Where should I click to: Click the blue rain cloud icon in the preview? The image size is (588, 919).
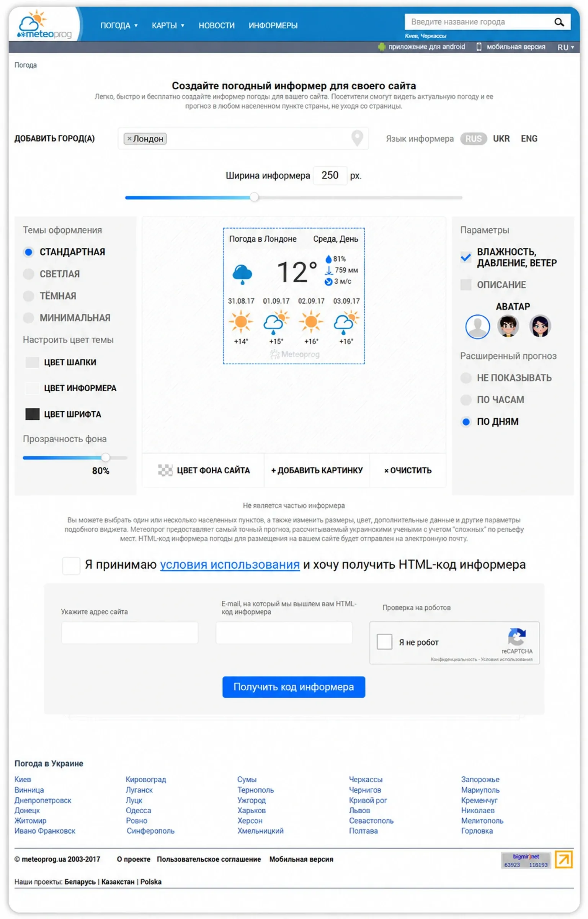[242, 274]
